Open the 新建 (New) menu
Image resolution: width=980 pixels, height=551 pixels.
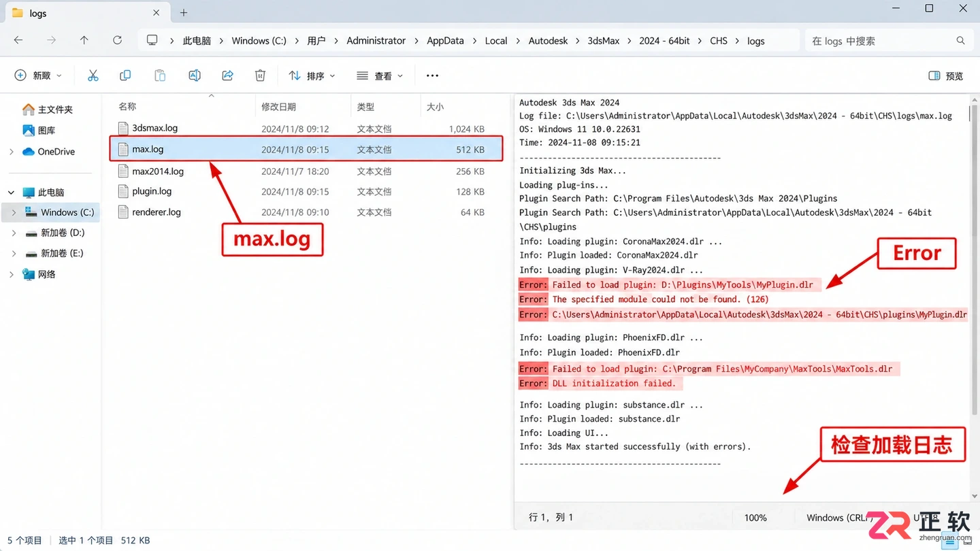coord(39,76)
